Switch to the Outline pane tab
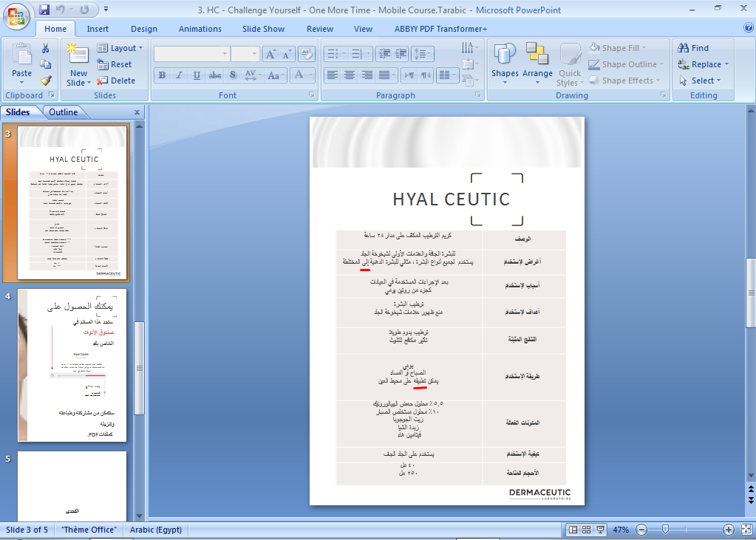The width and height of the screenshot is (756, 540). click(63, 112)
